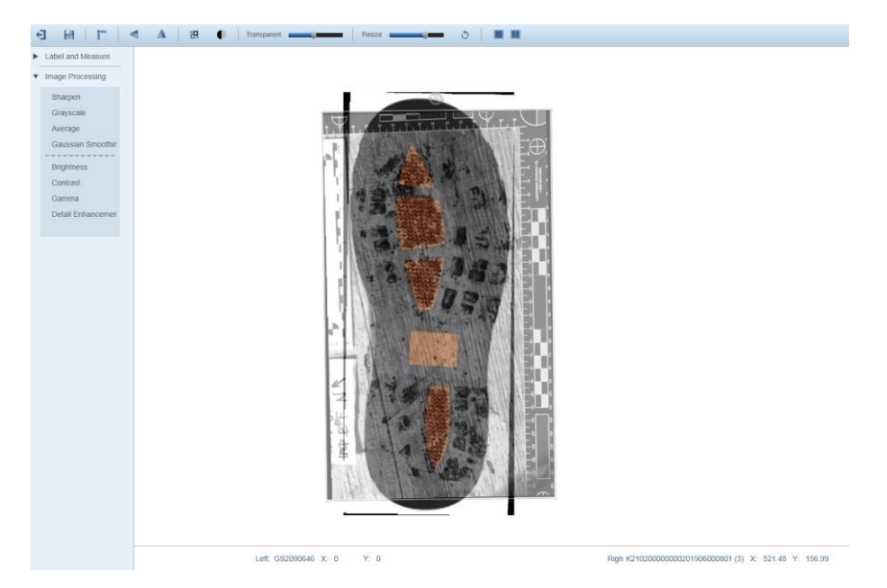Click the reset rotation arrow icon
This screenshot has height=588, width=887.
466,35
